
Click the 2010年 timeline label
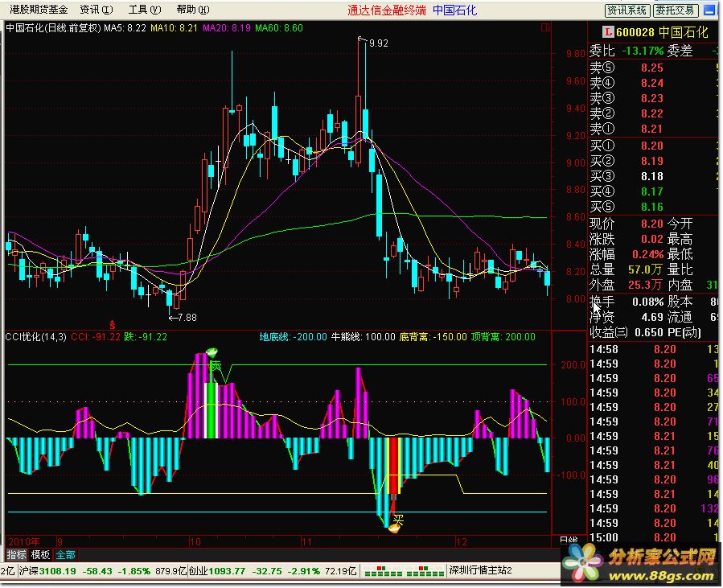[24, 542]
